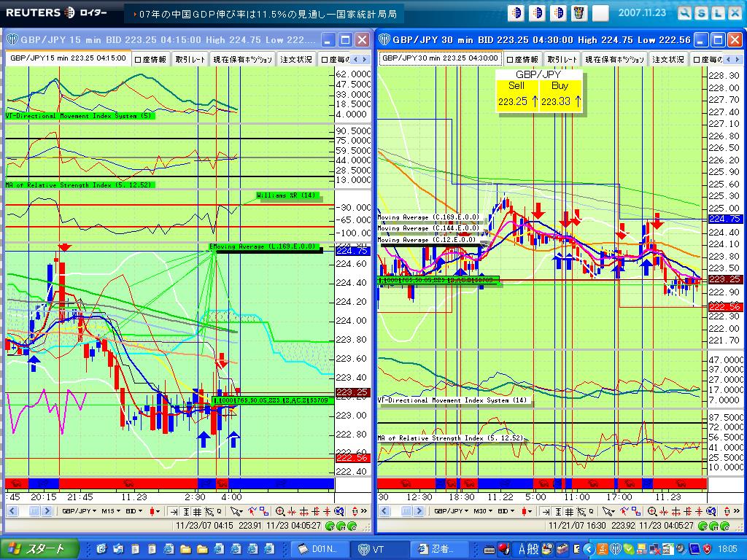Click the white square in top bar
This screenshot has width=747, height=560.
(x=600, y=13)
